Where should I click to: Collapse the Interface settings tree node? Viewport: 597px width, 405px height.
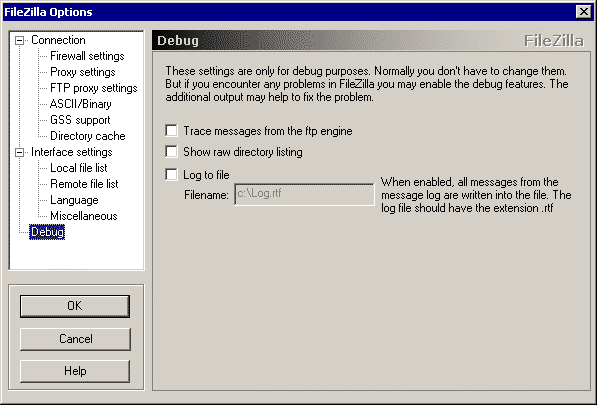pos(19,153)
